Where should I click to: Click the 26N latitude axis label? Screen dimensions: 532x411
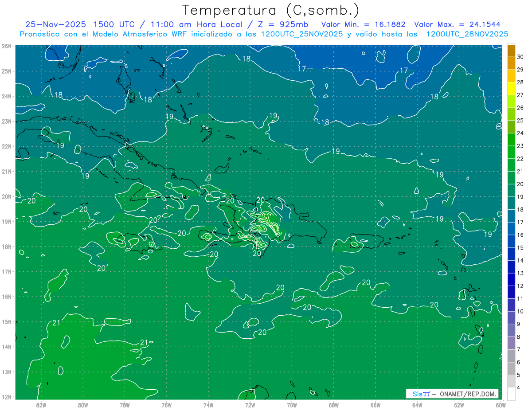click(7, 46)
